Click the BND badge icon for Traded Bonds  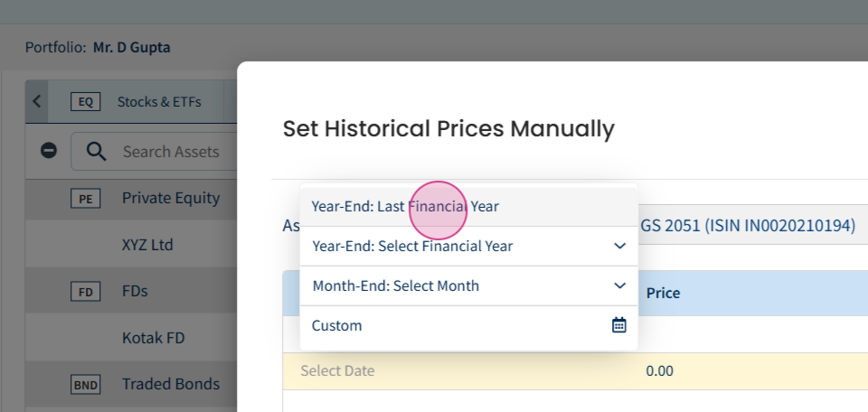pos(85,384)
